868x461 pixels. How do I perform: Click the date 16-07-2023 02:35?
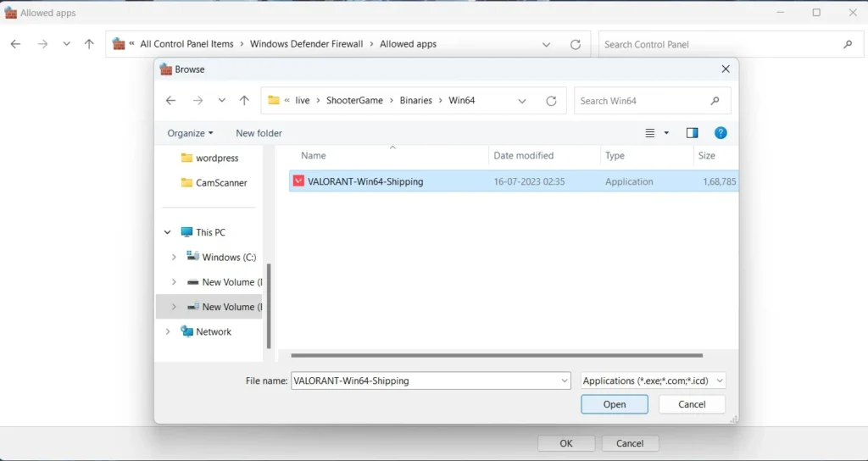[529, 181]
